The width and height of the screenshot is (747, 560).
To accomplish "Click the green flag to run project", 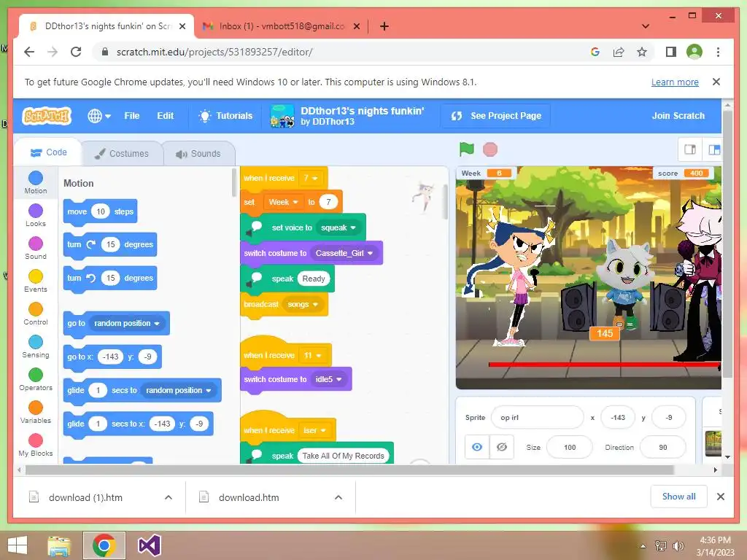I will tap(466, 149).
